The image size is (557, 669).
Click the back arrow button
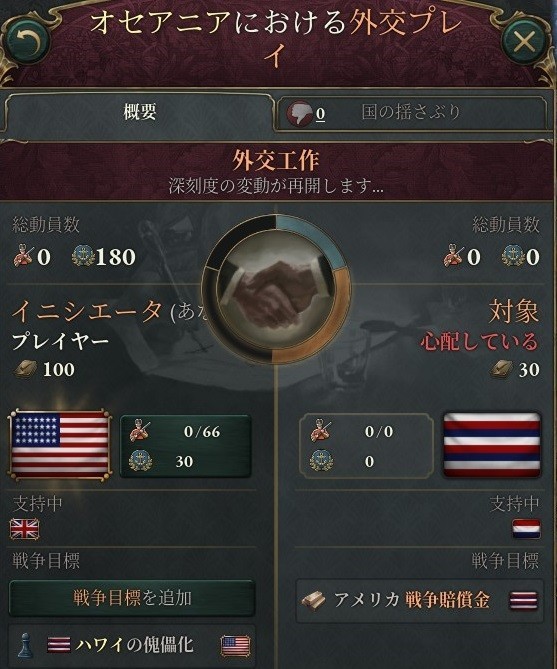click(x=29, y=42)
